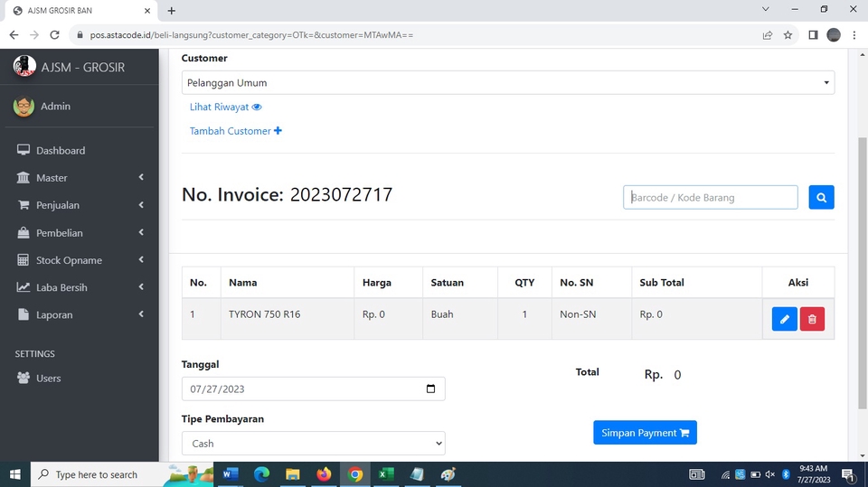The image size is (868, 487).
Task: Click the No. Invoice 2023072717 heading
Action: (x=287, y=195)
